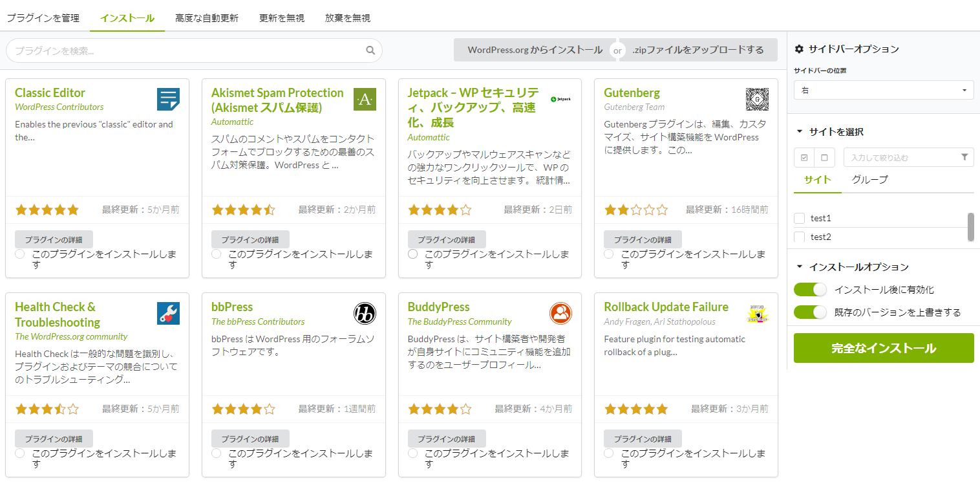
Task: Click the Classic Editor plugin icon
Action: [x=168, y=100]
